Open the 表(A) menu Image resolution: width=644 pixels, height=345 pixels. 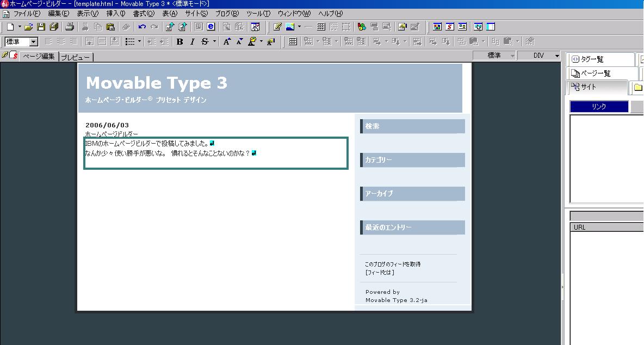point(170,14)
